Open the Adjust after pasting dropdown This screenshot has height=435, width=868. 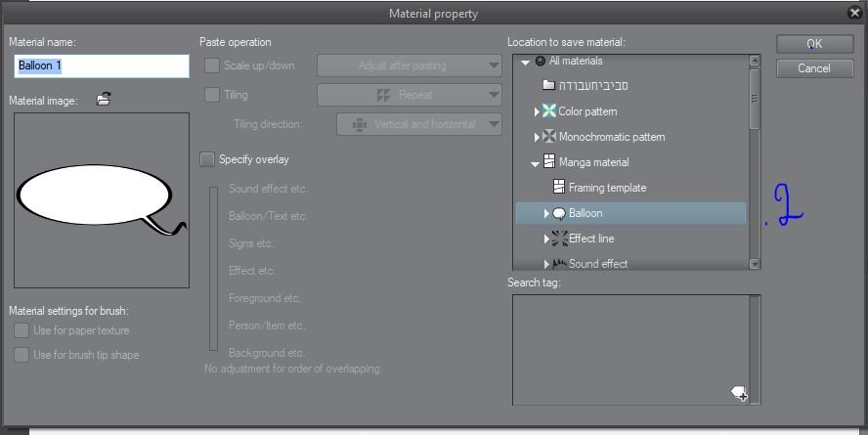(409, 65)
